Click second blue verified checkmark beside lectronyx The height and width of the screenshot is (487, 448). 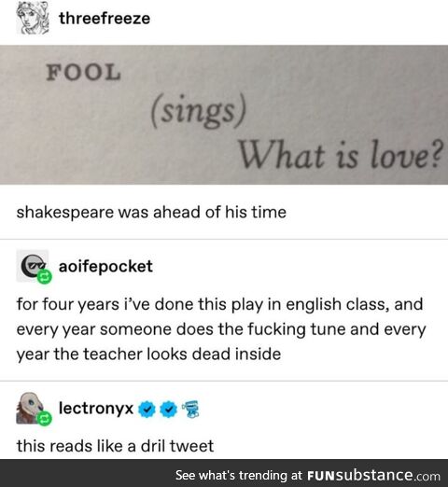(x=168, y=410)
